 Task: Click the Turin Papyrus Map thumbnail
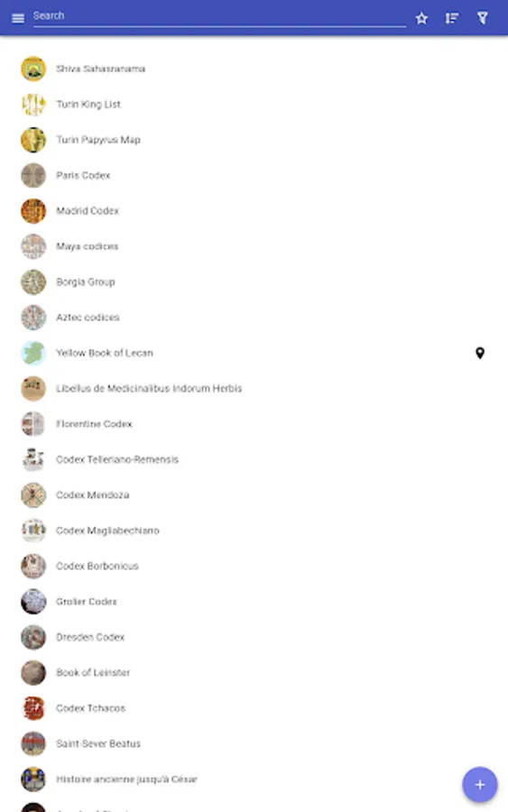tap(33, 140)
